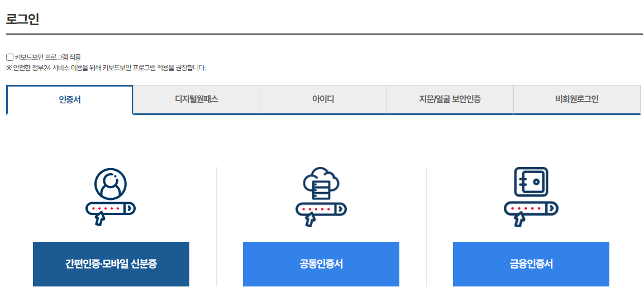Image resolution: width=644 pixels, height=306 pixels.
Task: Click the 공동인증서 button
Action: point(321,264)
